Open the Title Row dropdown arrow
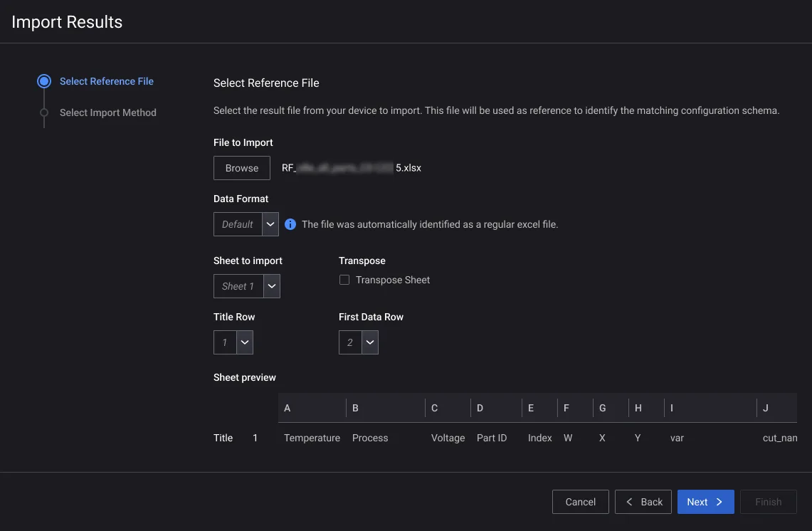This screenshot has height=531, width=812. (x=245, y=342)
